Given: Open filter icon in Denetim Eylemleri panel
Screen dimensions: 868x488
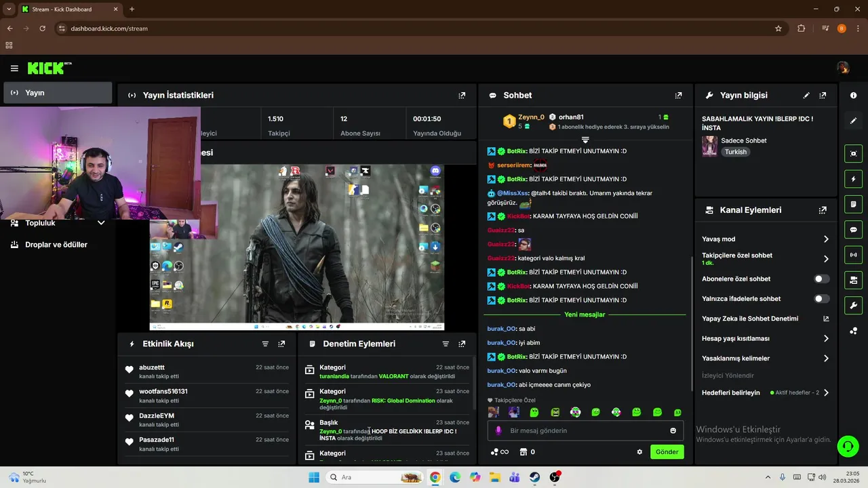Looking at the screenshot, I should (x=446, y=344).
